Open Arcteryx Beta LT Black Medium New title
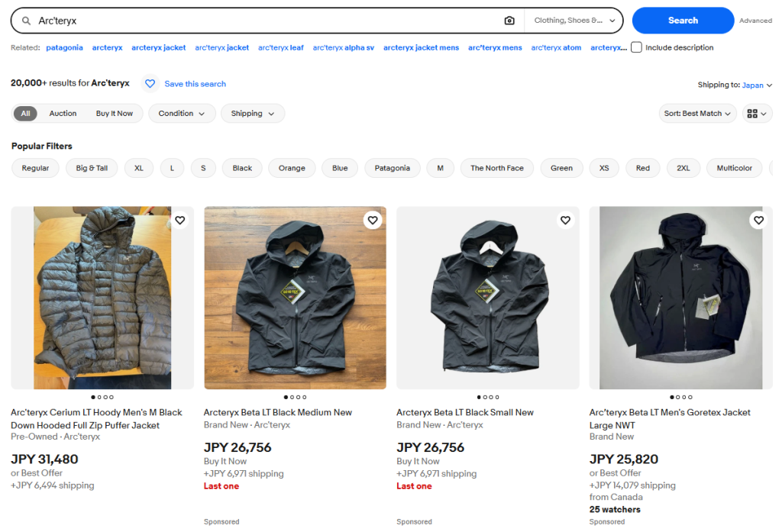 [278, 412]
